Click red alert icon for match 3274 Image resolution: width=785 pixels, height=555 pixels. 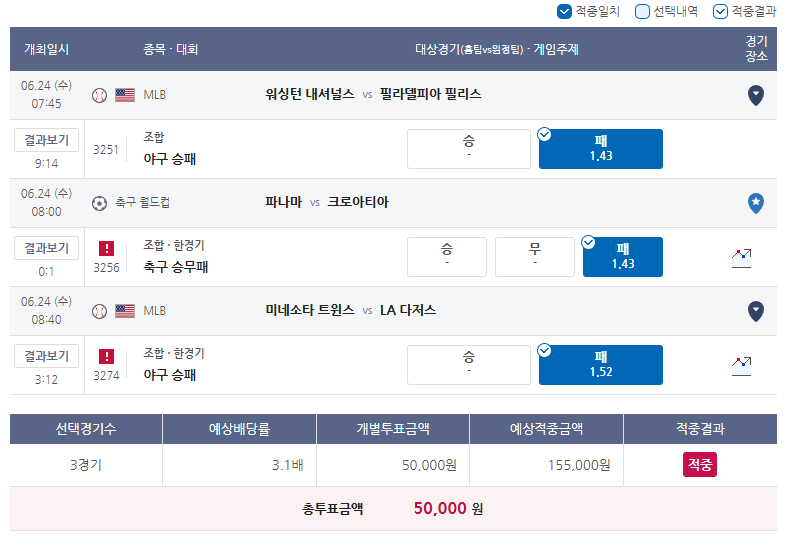(x=106, y=356)
